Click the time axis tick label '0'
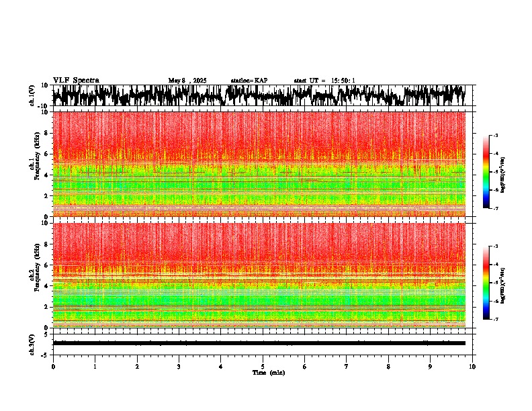 click(53, 367)
